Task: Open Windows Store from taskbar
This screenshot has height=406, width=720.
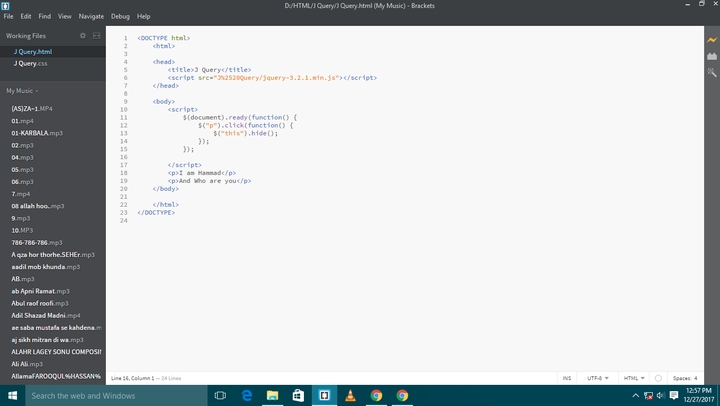Action: click(298, 395)
